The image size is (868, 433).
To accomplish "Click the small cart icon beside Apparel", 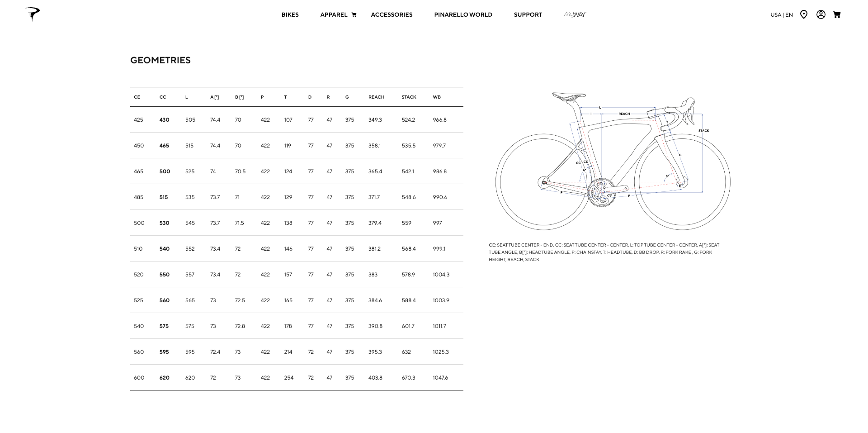I will (x=354, y=15).
